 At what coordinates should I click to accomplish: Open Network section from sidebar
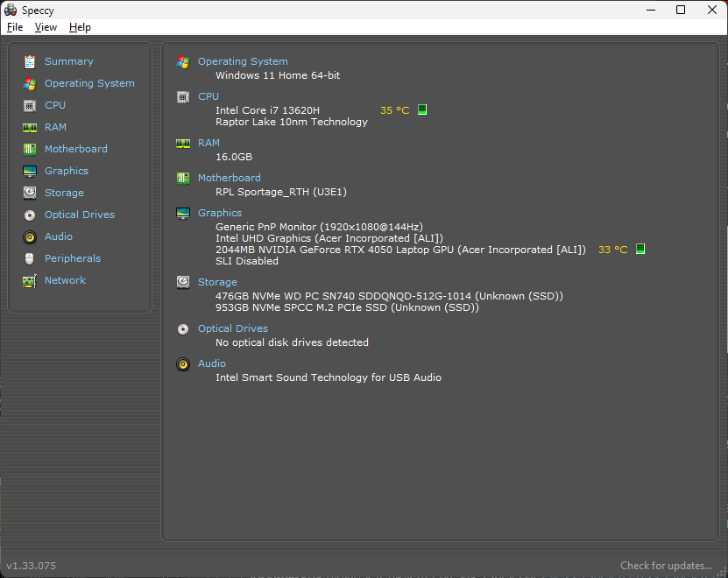click(x=65, y=280)
